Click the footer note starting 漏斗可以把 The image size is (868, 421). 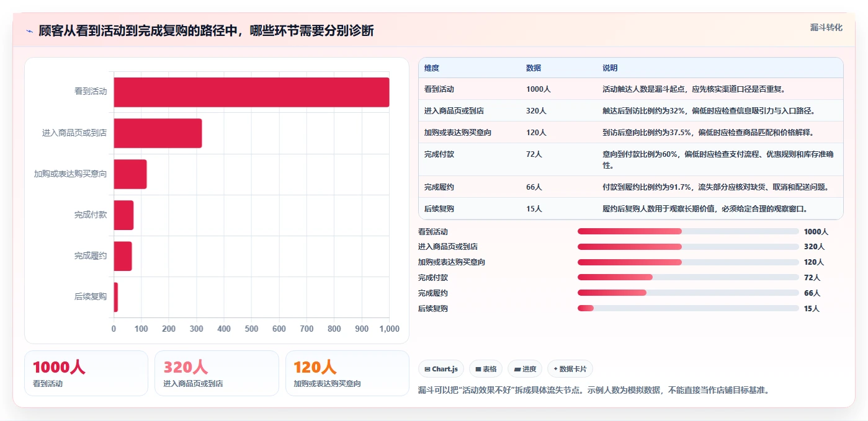click(594, 391)
